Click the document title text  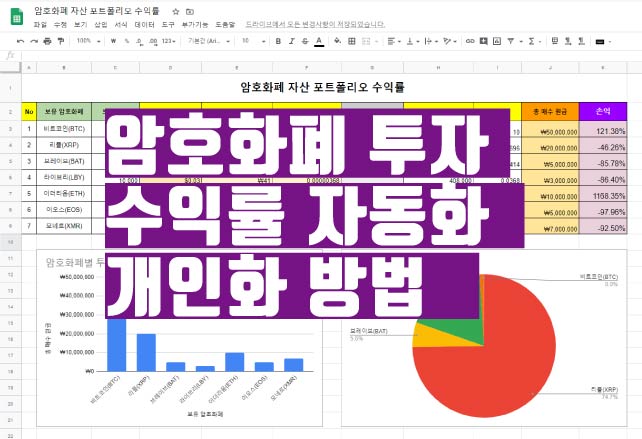point(97,11)
